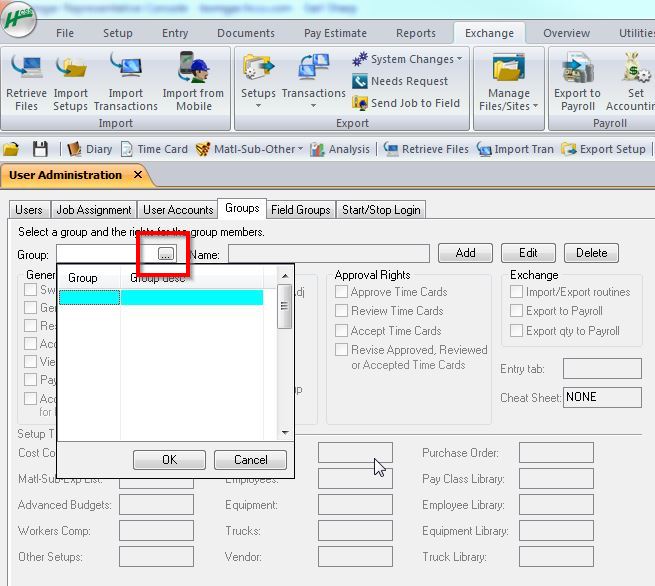Close the User Administration tab

tap(138, 175)
